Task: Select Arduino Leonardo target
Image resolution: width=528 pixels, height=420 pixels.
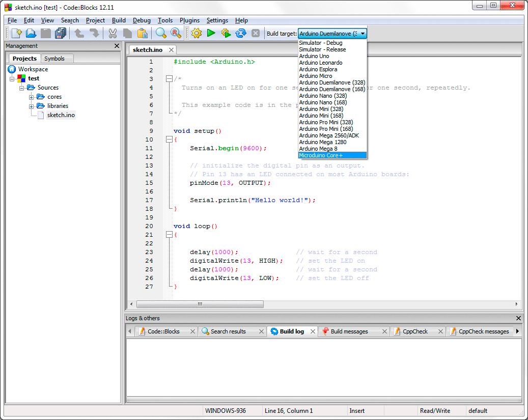Action: pyautogui.click(x=332, y=63)
